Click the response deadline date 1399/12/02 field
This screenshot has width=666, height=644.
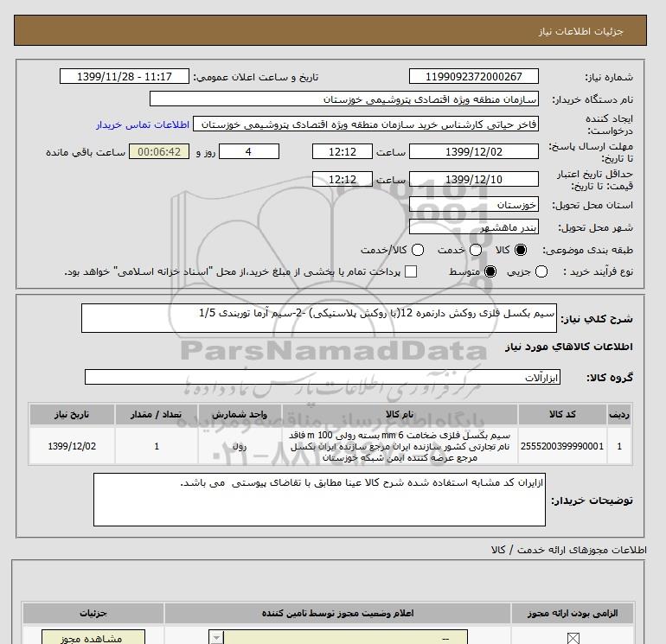click(x=474, y=151)
